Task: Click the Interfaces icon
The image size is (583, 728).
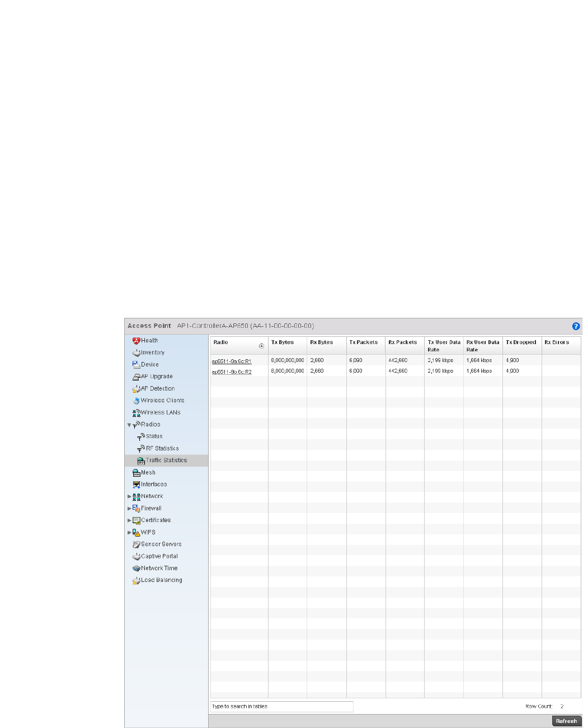Action: [x=136, y=485]
